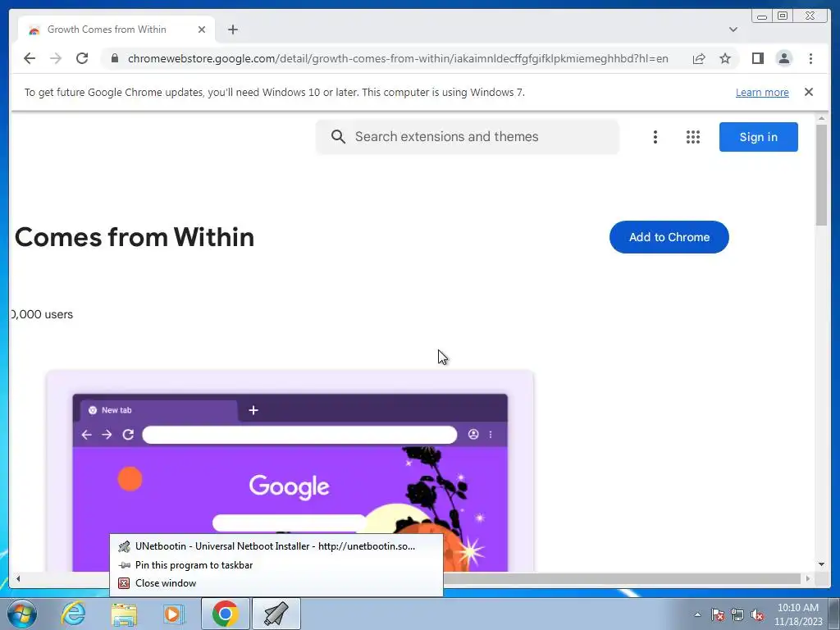The width and height of the screenshot is (840, 630).
Task: Open the theme preview screenshot
Action: [290, 470]
